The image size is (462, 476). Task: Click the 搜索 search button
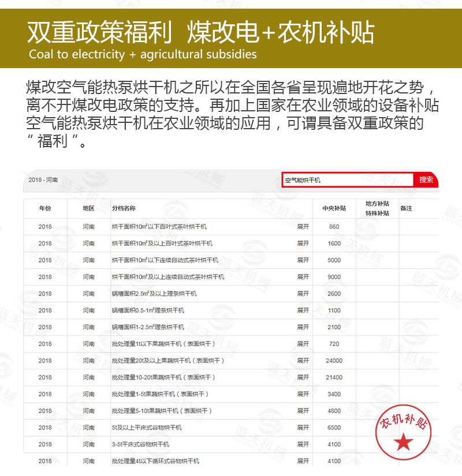point(426,179)
